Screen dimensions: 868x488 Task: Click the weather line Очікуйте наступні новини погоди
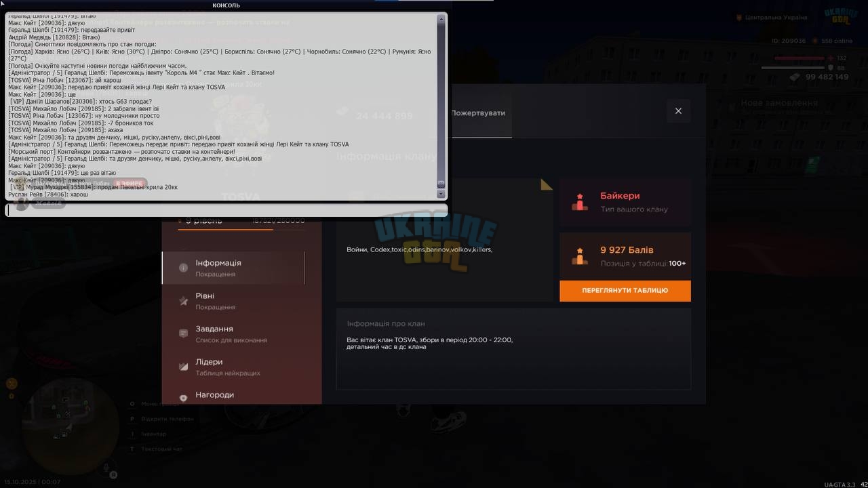click(97, 66)
